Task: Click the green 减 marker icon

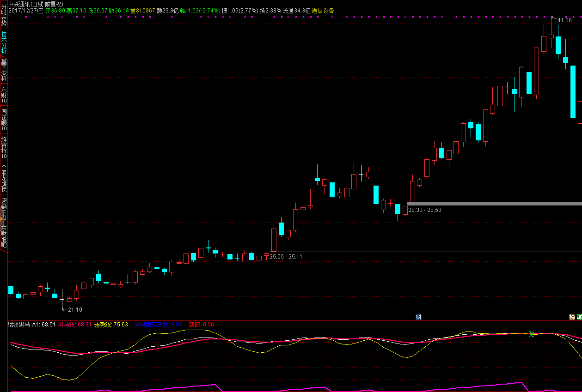Action: [x=579, y=317]
